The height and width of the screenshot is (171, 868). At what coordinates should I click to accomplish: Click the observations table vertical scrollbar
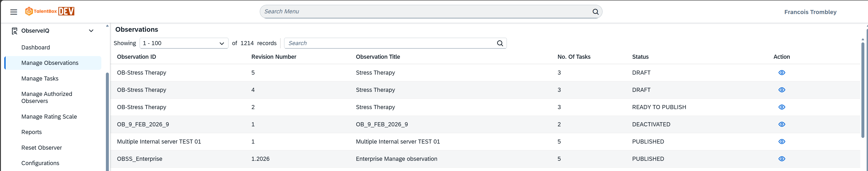point(862,91)
